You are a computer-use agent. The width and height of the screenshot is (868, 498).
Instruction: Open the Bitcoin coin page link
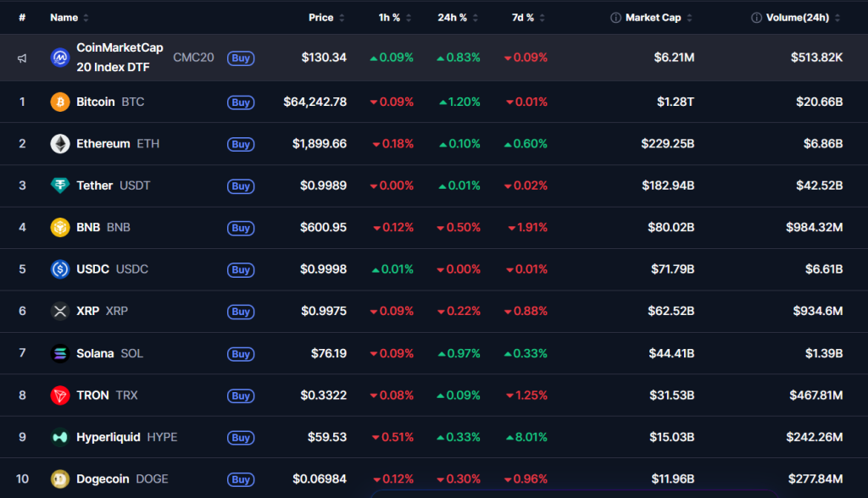pyautogui.click(x=95, y=102)
